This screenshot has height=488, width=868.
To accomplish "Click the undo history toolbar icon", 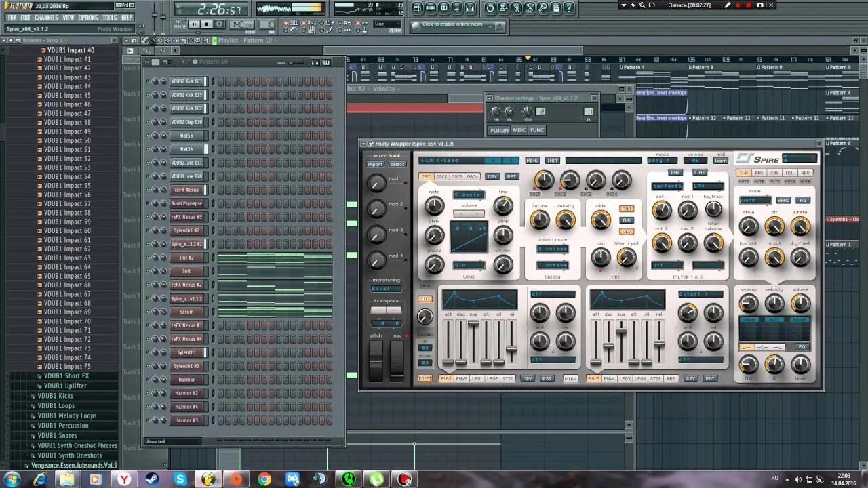I will click(490, 8).
